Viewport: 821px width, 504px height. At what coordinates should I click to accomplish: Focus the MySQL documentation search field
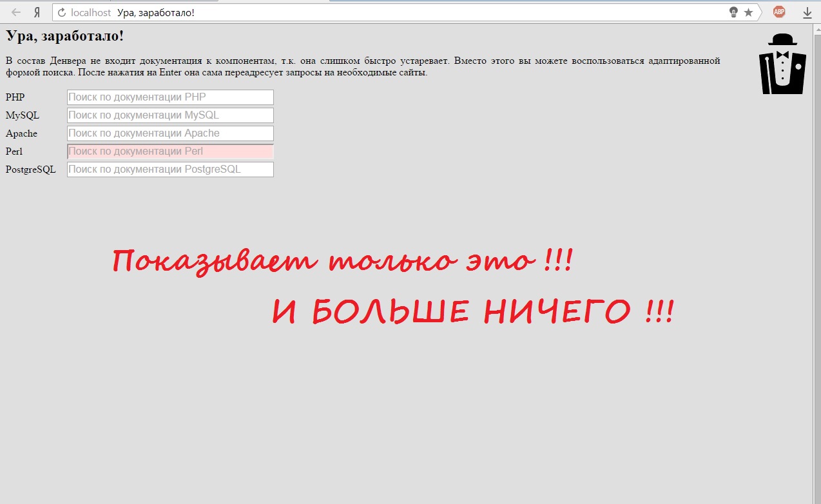click(x=170, y=115)
